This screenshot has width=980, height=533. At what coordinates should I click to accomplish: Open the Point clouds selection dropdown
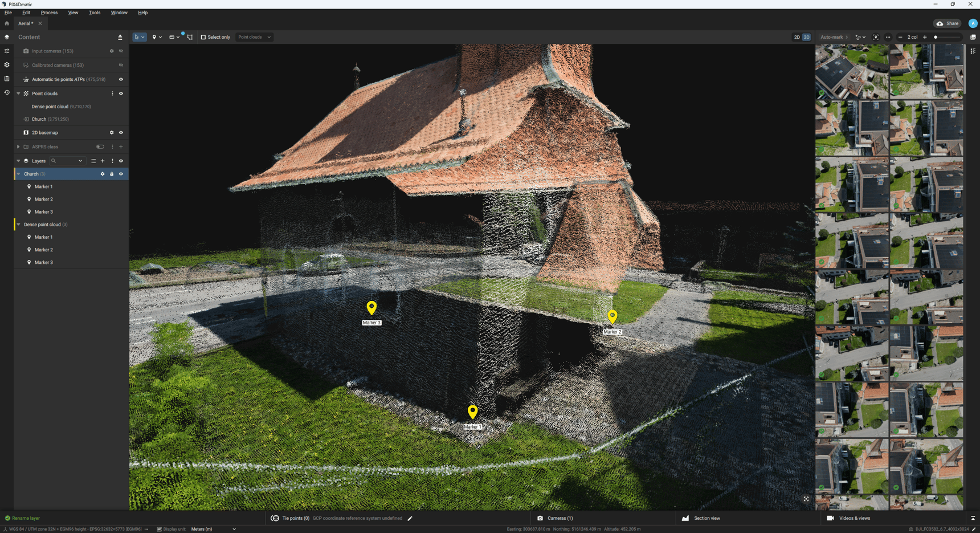point(254,37)
